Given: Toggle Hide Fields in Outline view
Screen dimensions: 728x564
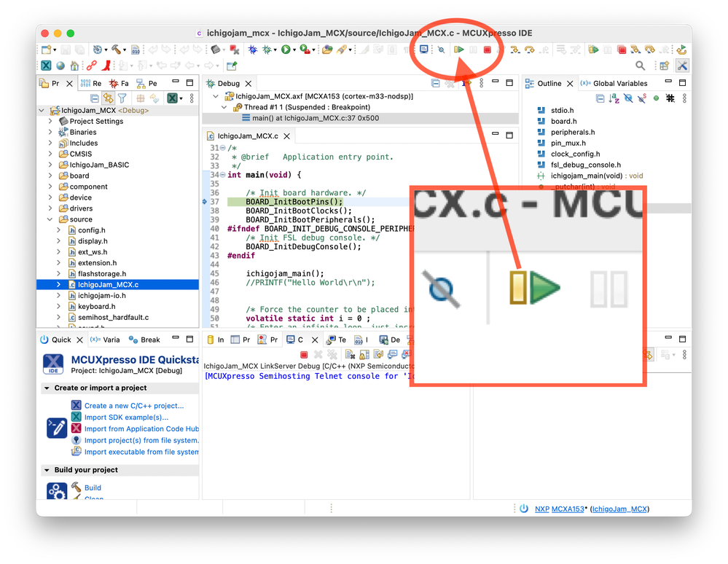Looking at the screenshot, I should [x=628, y=98].
